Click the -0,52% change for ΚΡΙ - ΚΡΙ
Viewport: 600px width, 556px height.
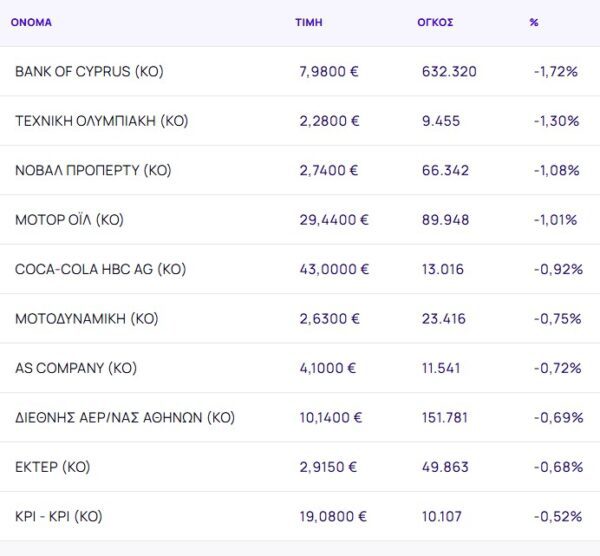point(557,517)
